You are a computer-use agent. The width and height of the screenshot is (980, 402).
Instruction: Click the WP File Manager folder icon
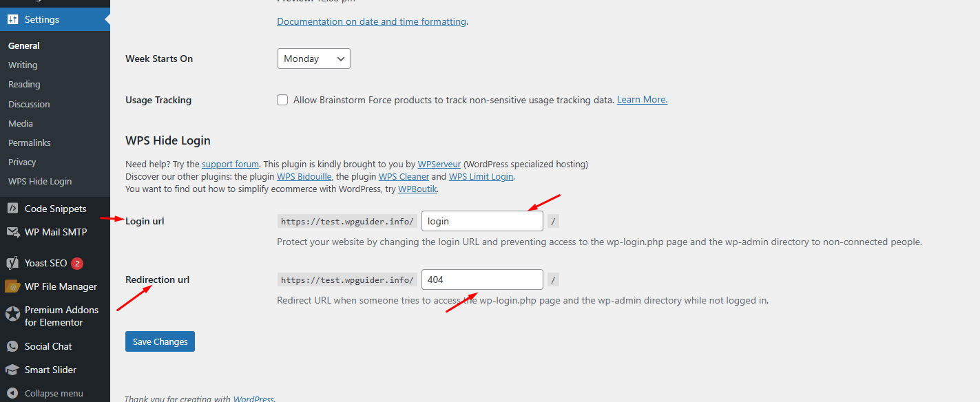coord(12,286)
